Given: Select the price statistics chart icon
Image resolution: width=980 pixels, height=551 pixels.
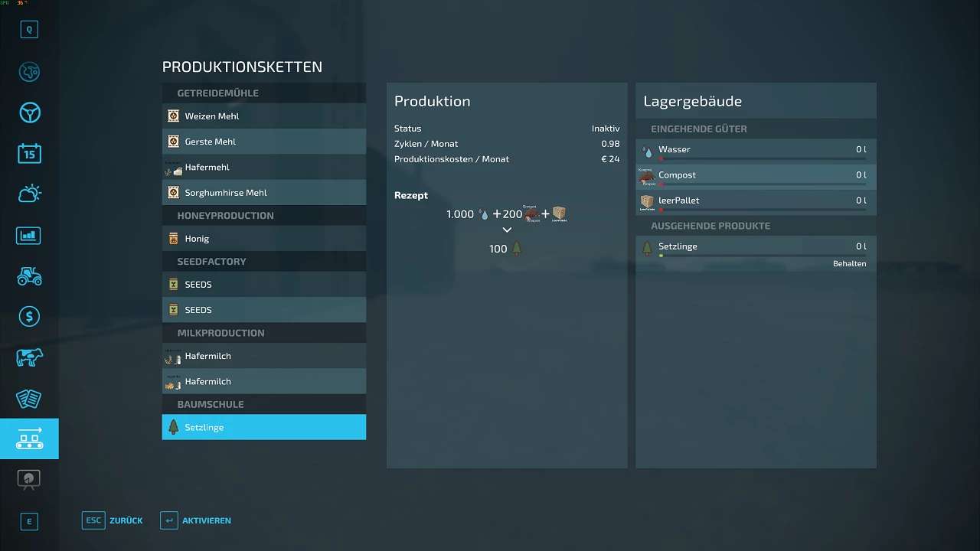Looking at the screenshot, I should [29, 235].
